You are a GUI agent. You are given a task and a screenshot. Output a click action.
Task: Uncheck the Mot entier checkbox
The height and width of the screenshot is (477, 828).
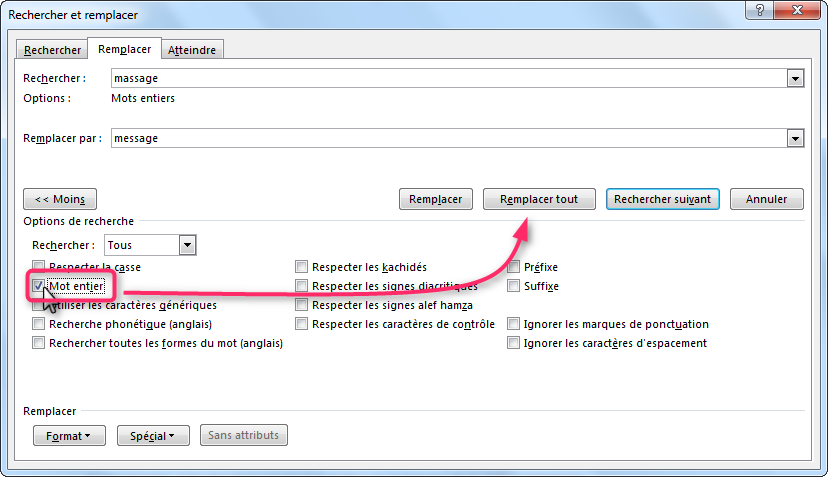(39, 286)
